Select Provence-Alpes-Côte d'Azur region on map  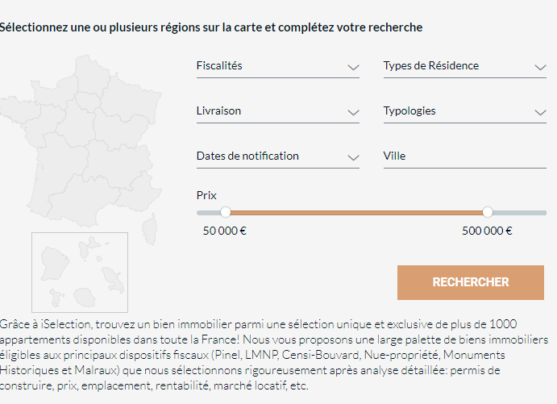pyautogui.click(x=140, y=192)
